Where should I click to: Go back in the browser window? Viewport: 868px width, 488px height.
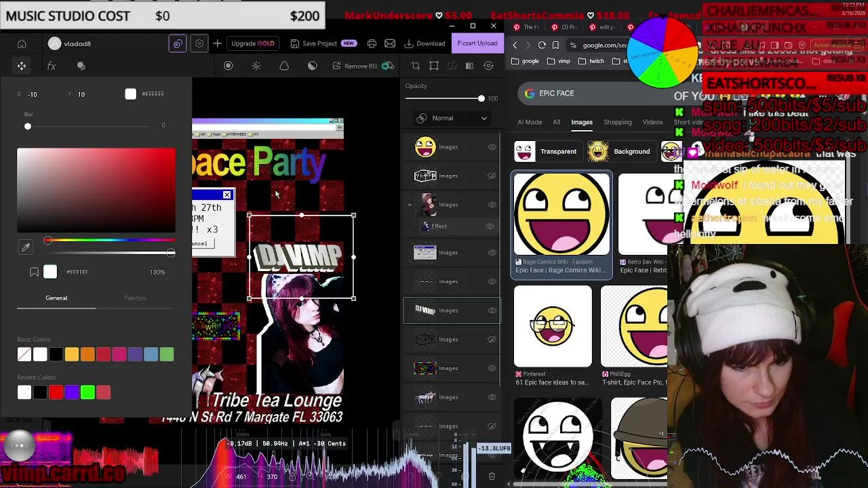pos(515,45)
